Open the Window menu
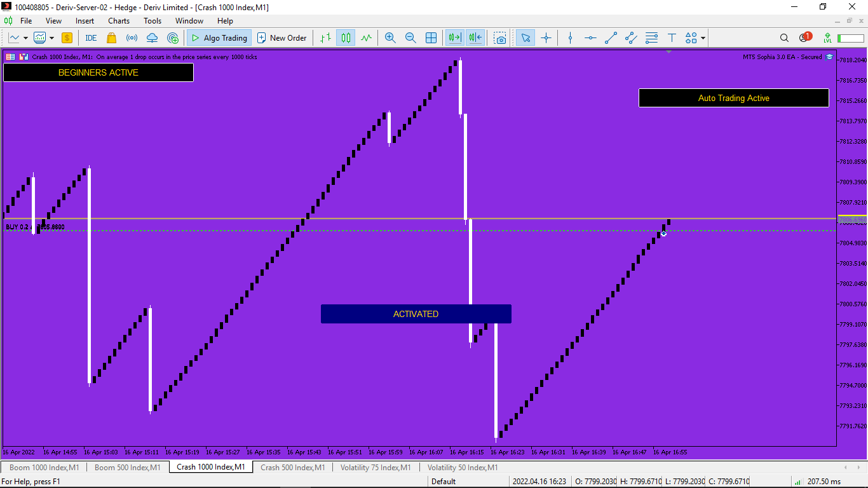The height and width of the screenshot is (488, 868). (189, 21)
